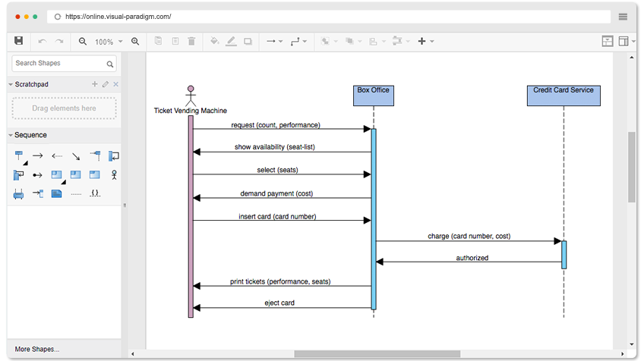Viewport: 644px width, 361px height.
Task: Select the curly braces constraint shape
Action: click(x=95, y=193)
